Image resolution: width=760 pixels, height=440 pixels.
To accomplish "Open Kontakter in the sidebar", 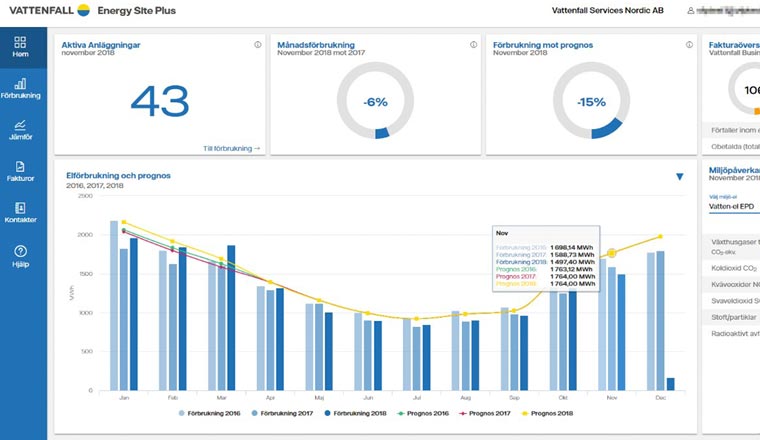I will click(21, 212).
